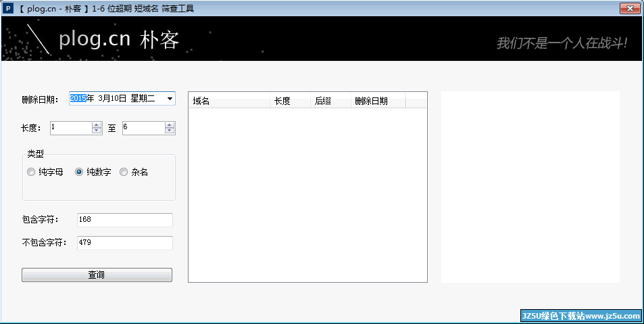Sort by the 删除日期 column header
644x324 pixels.
coord(378,101)
